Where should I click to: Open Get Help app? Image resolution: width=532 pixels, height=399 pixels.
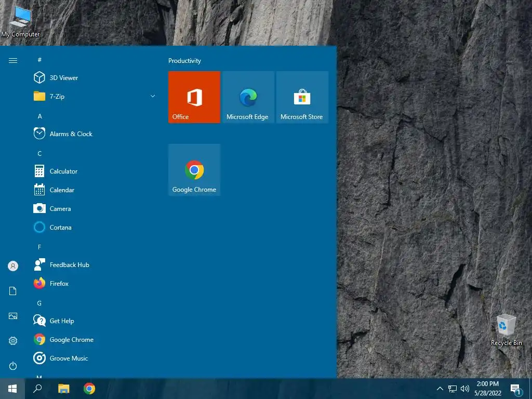pyautogui.click(x=95, y=321)
